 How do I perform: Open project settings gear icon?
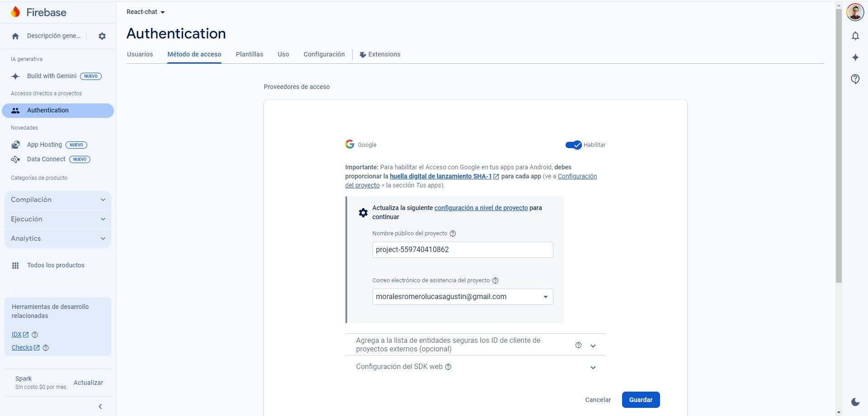coord(102,36)
